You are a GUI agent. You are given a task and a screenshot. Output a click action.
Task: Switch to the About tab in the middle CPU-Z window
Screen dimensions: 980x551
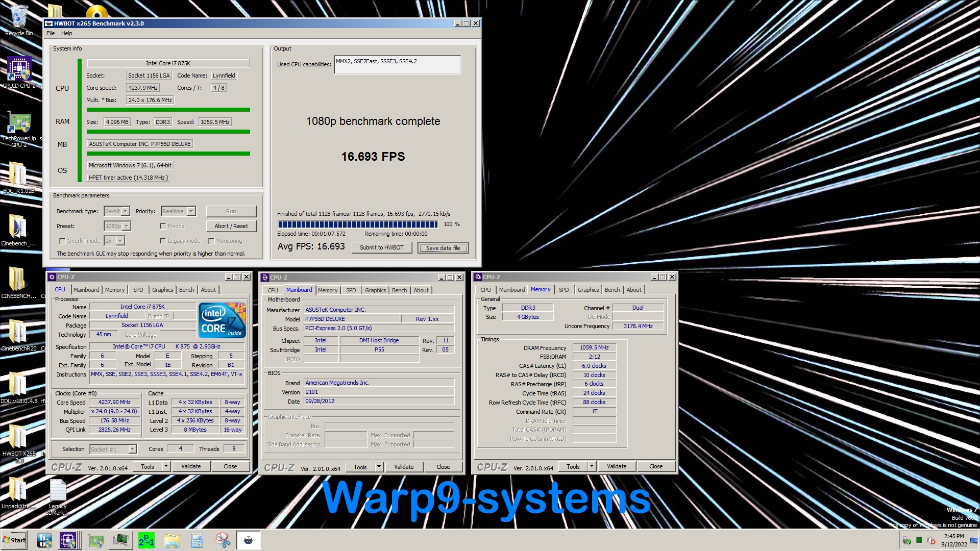coord(421,290)
